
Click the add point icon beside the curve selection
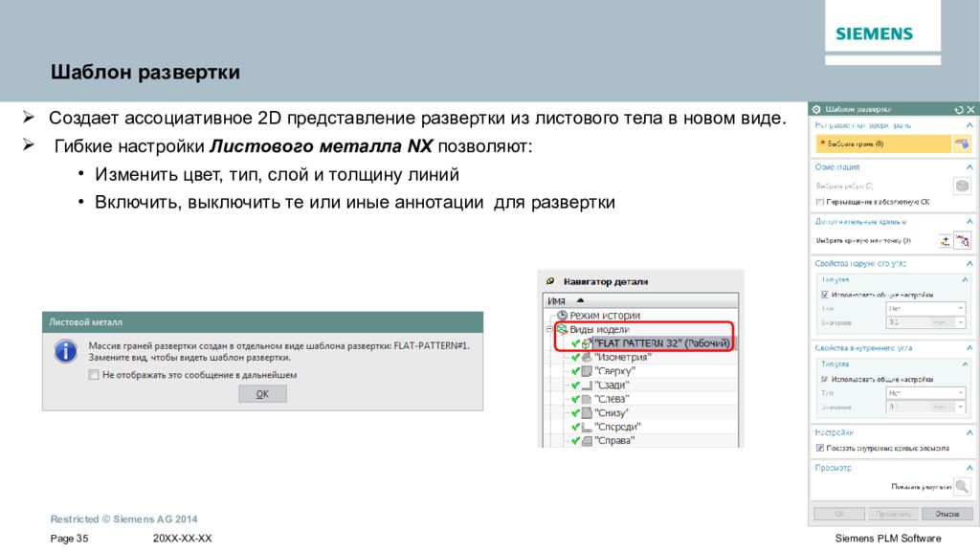pos(945,240)
